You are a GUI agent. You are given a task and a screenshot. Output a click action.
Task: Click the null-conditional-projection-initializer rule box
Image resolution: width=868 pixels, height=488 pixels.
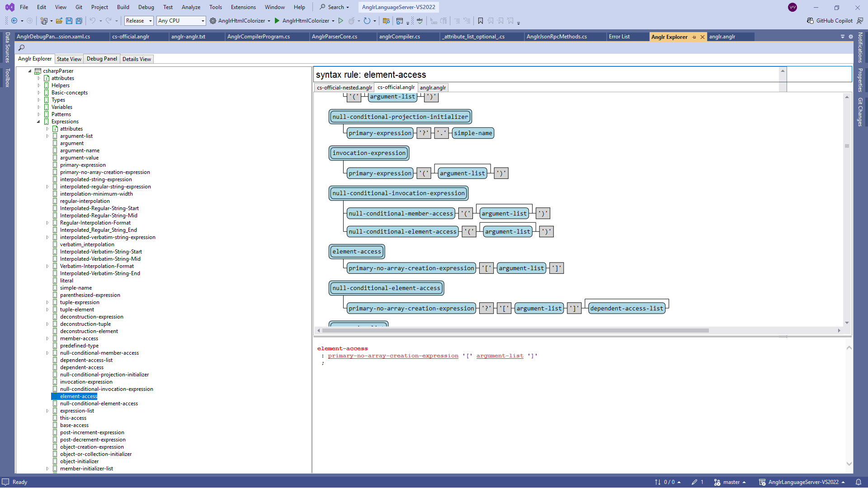[400, 117]
